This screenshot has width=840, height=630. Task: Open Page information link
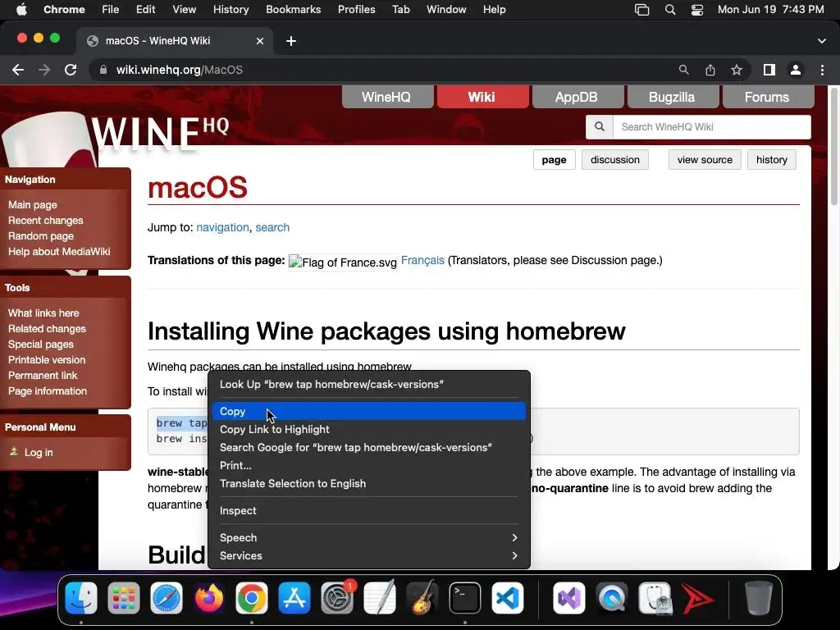47,391
